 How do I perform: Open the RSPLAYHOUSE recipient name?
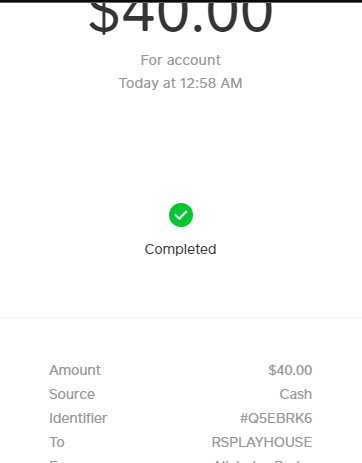pyautogui.click(x=262, y=442)
